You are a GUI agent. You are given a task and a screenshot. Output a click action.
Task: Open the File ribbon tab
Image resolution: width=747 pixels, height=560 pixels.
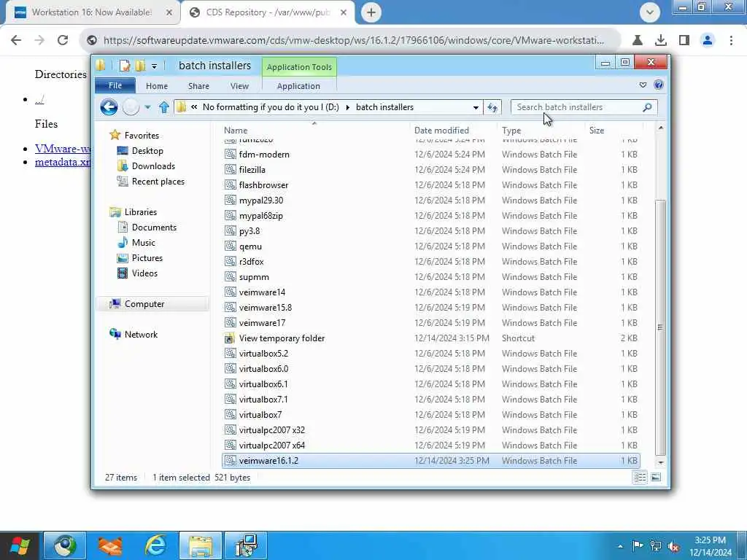(115, 86)
